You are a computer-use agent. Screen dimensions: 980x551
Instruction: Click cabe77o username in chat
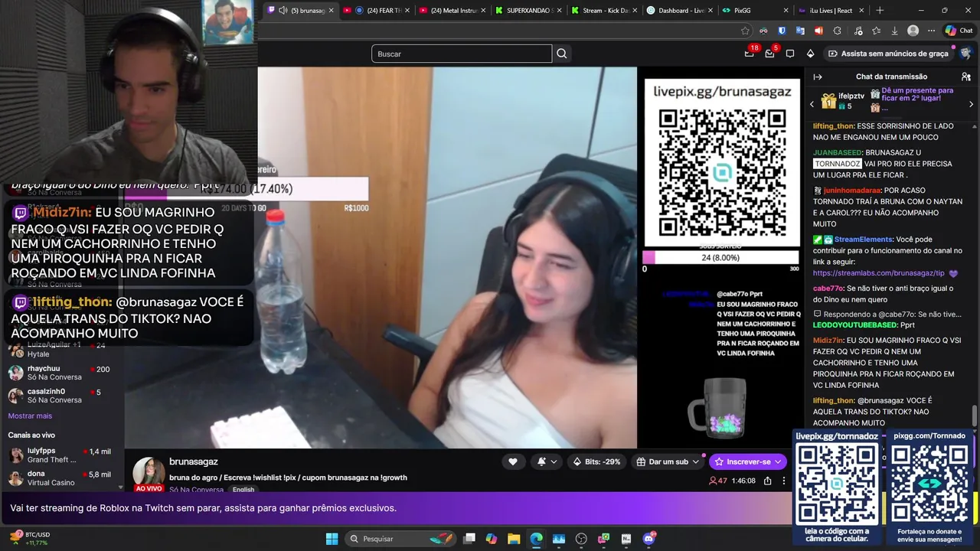tap(829, 288)
